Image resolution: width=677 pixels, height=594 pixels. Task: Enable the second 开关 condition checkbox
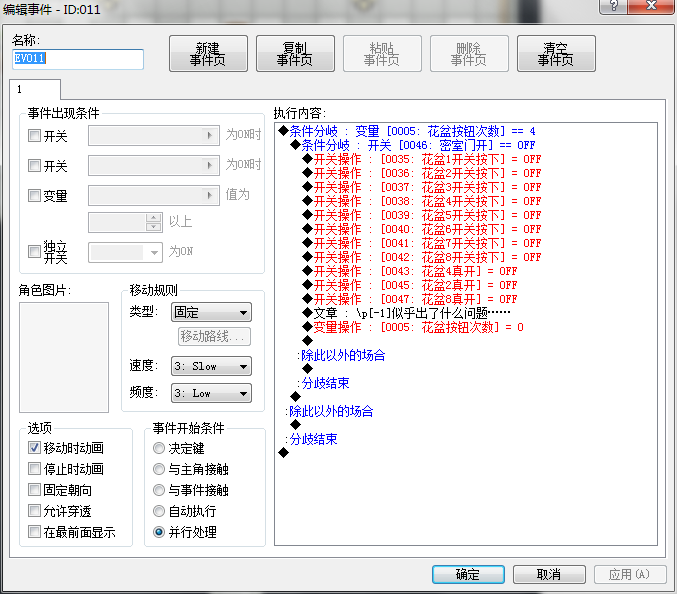tap(34, 165)
